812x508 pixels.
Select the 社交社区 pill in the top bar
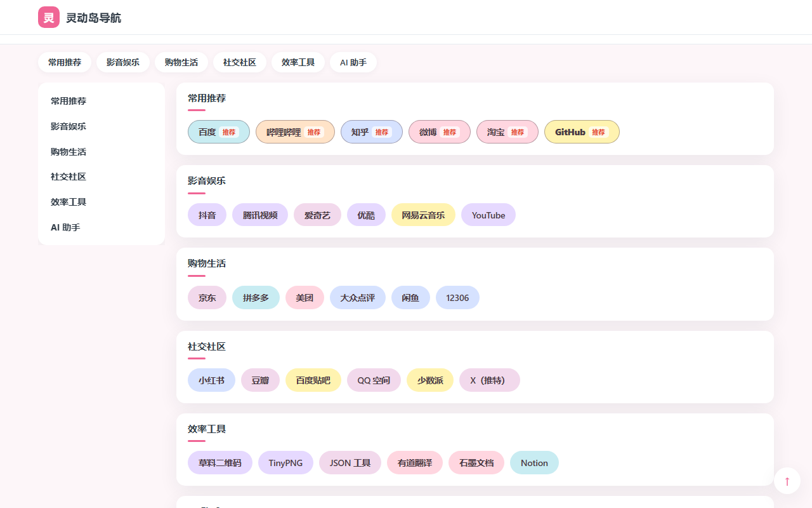240,62
